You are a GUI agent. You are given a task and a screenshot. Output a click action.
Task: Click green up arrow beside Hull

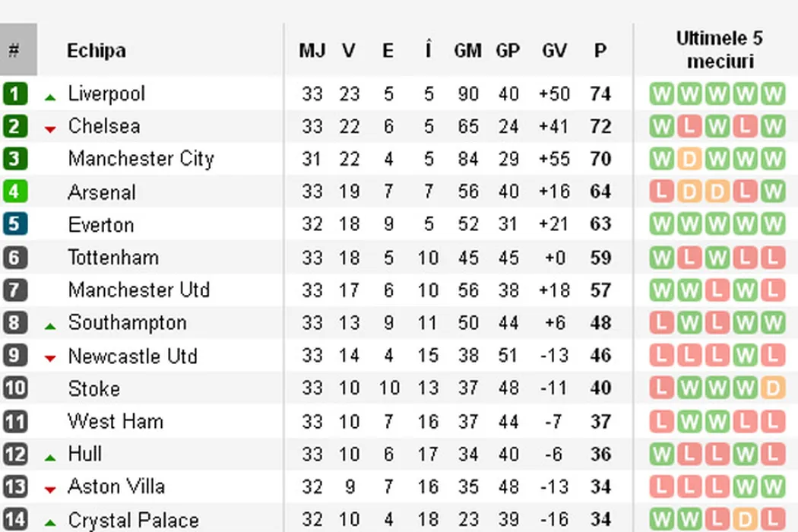coord(50,458)
